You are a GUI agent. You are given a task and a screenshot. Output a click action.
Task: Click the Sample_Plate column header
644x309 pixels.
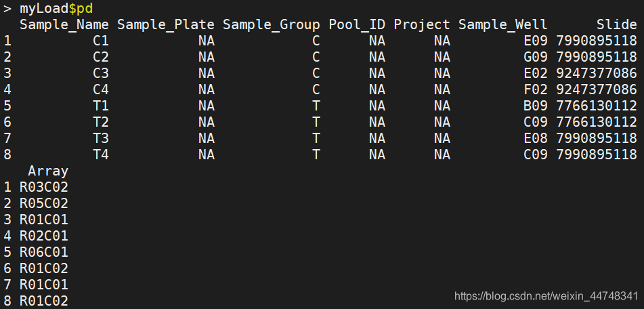(165, 25)
